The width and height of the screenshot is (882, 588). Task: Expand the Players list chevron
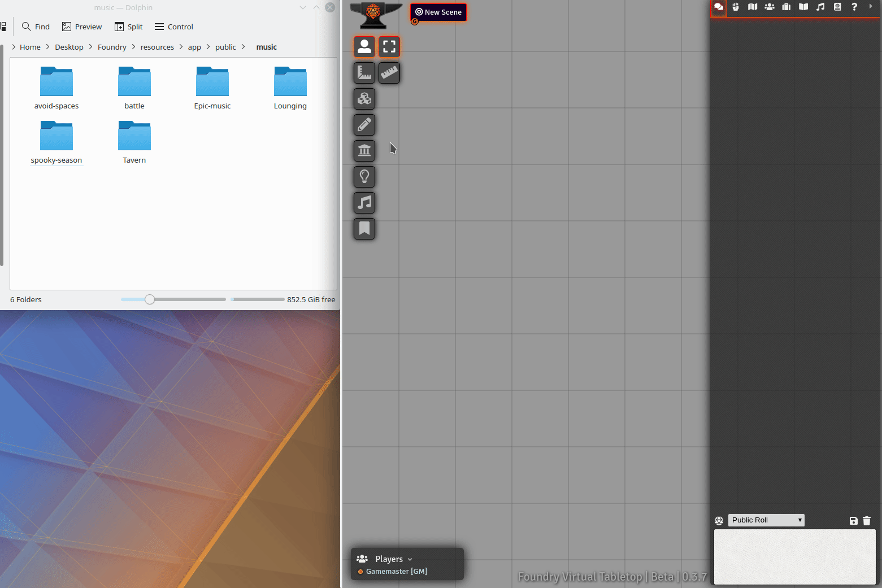click(410, 559)
